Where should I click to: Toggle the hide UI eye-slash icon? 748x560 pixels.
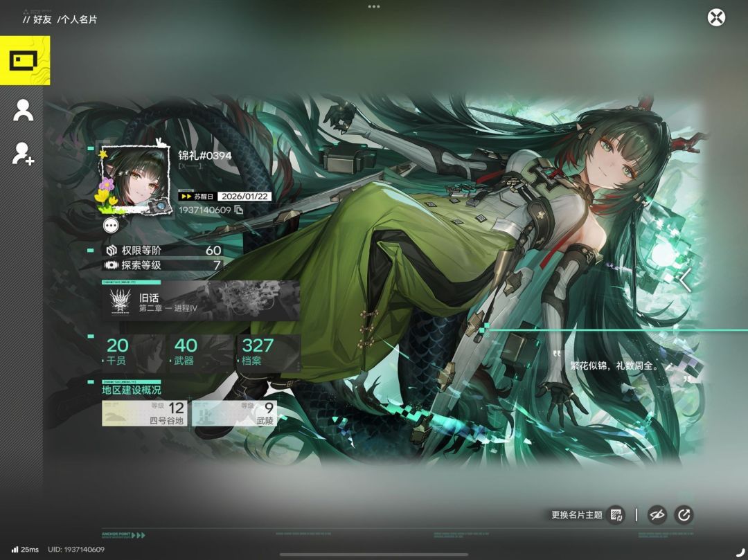click(x=657, y=515)
